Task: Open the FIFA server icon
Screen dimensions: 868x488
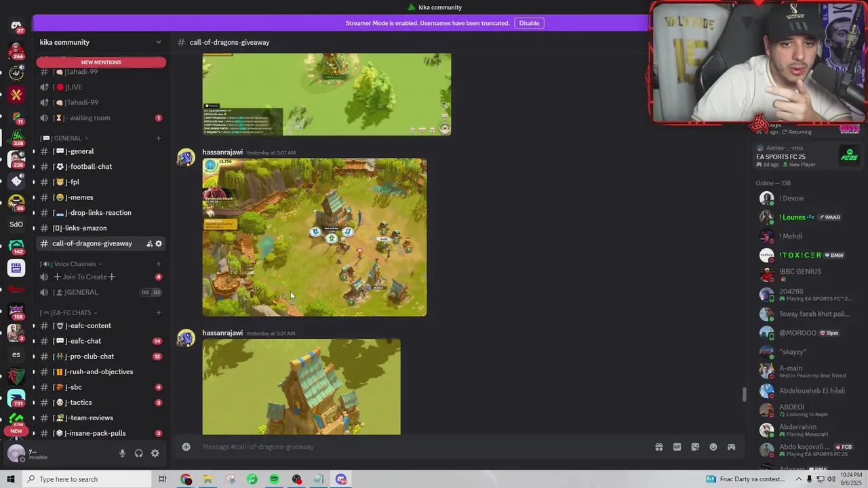Action: tap(16, 268)
